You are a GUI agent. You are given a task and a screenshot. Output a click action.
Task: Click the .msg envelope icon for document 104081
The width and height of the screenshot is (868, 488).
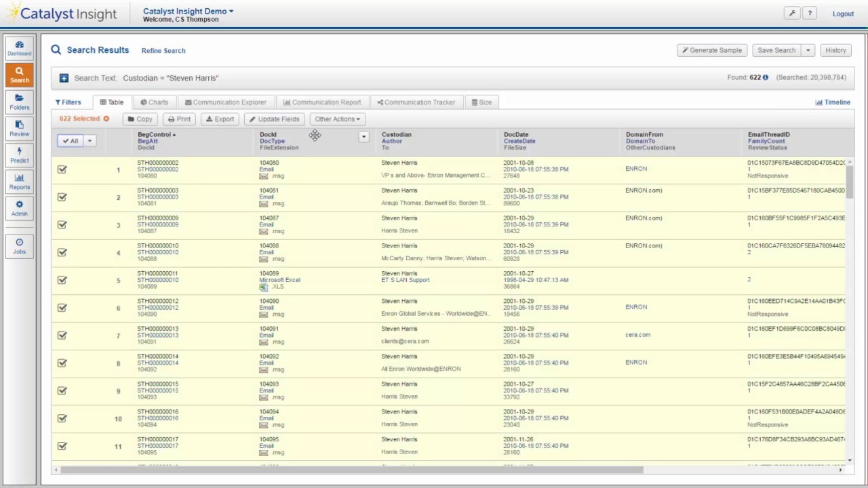263,203
